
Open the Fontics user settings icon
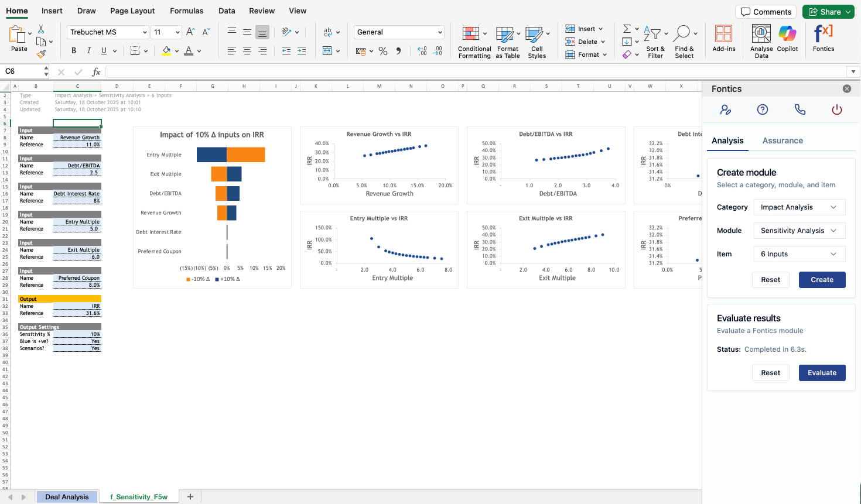(x=726, y=109)
